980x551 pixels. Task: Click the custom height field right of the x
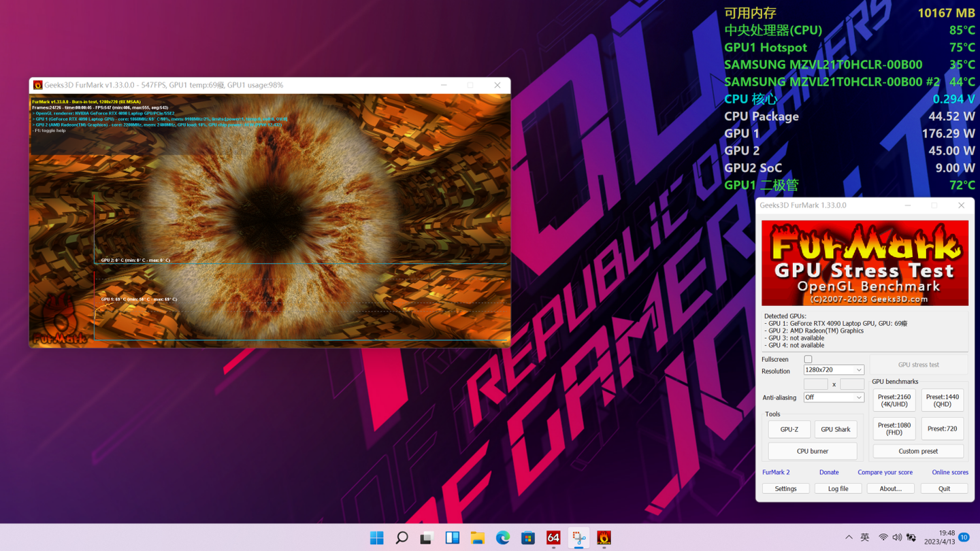[x=852, y=384]
